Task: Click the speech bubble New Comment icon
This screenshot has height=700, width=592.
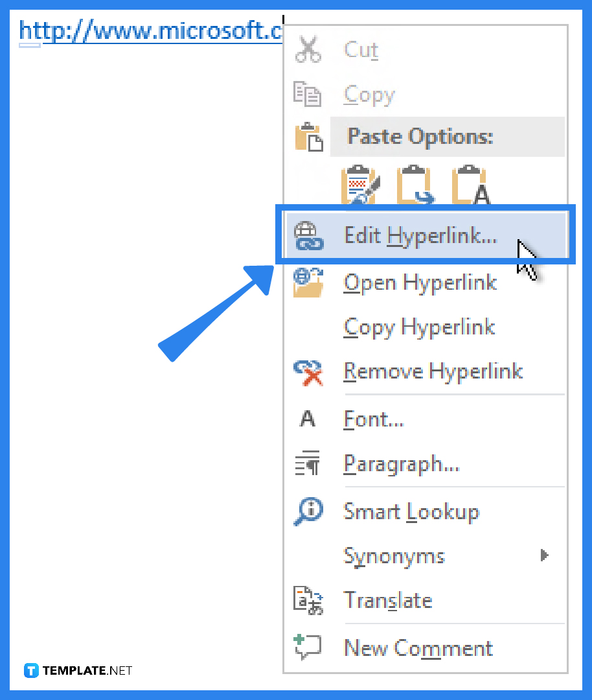Action: 308,646
